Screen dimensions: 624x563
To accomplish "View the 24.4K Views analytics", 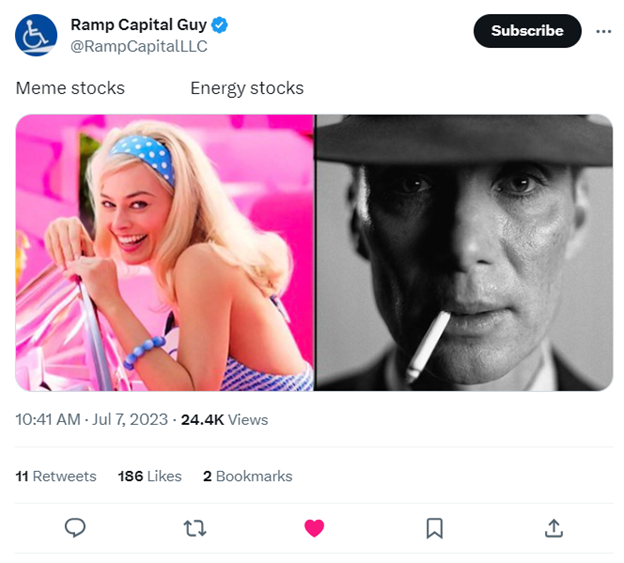I will [224, 420].
